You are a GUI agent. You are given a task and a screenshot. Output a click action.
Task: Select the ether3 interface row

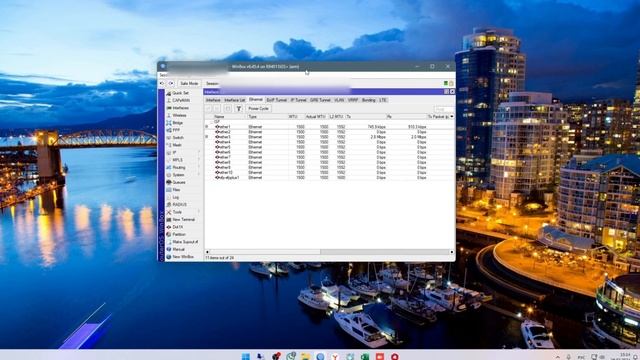tap(329, 137)
